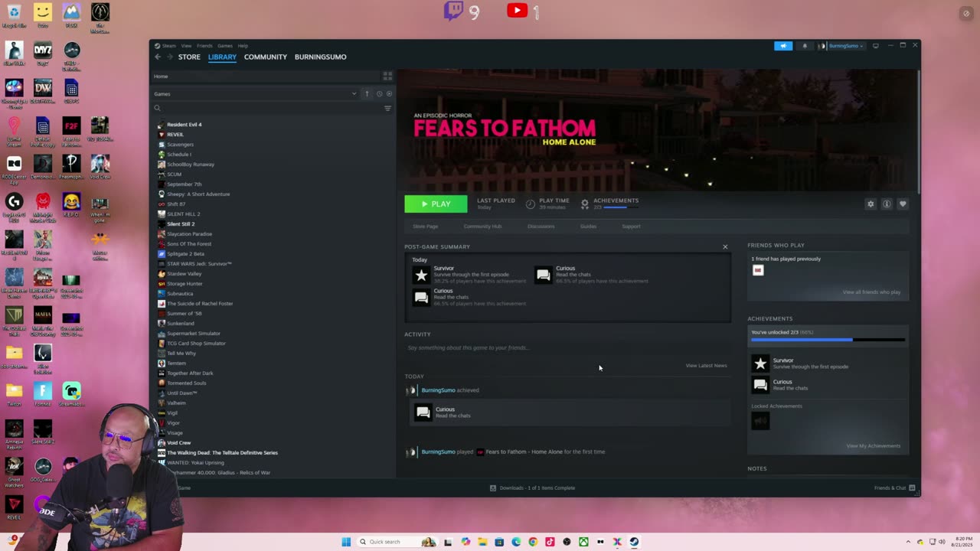Add game to favorites heart icon
The width and height of the screenshot is (980, 551).
tap(903, 204)
